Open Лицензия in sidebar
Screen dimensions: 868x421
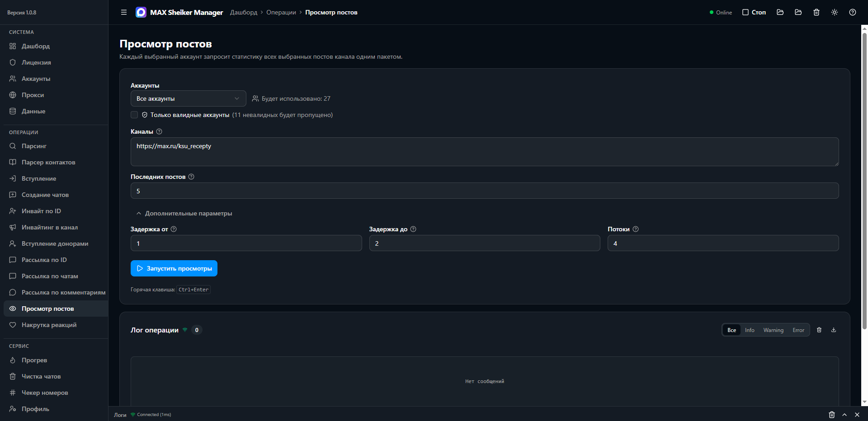tap(56, 62)
